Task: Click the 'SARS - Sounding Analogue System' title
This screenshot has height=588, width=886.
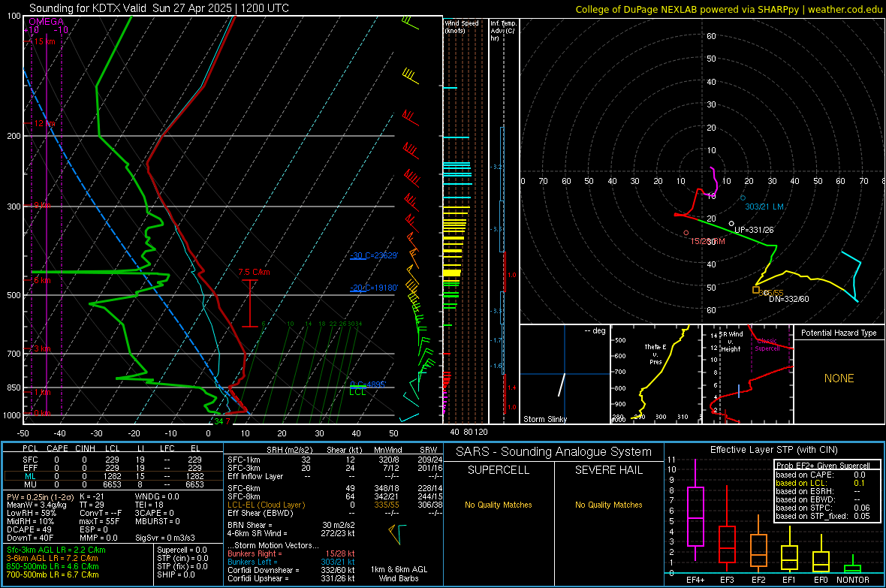Action: click(x=553, y=452)
